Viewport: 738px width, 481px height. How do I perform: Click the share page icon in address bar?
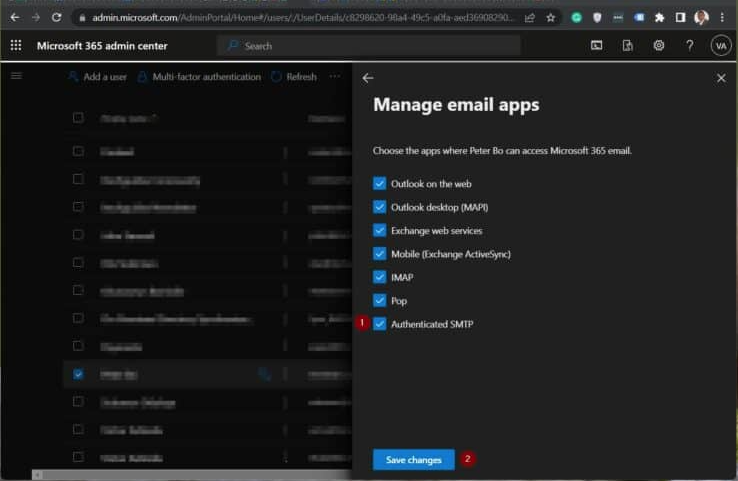[529, 18]
